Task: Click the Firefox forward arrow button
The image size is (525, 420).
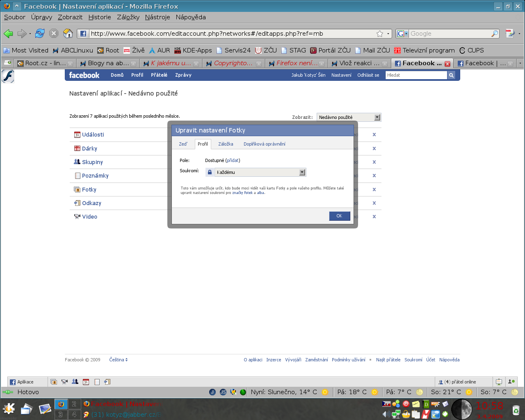Action: click(22, 34)
